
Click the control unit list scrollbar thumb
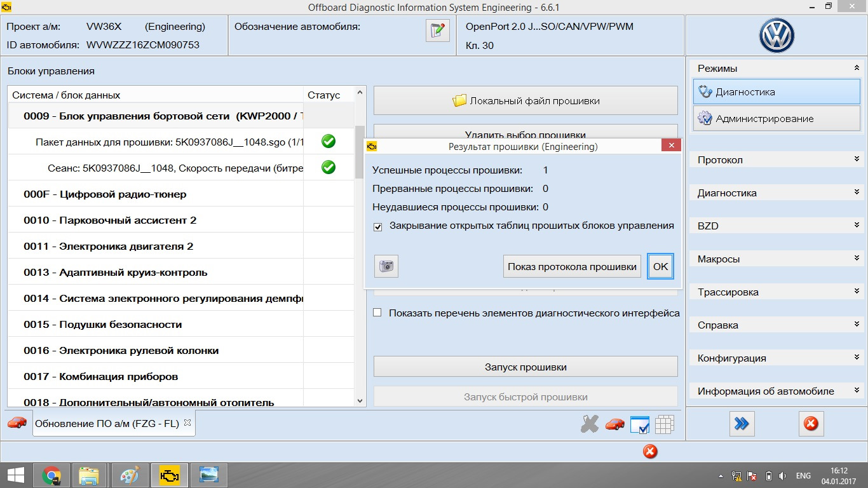tap(360, 151)
